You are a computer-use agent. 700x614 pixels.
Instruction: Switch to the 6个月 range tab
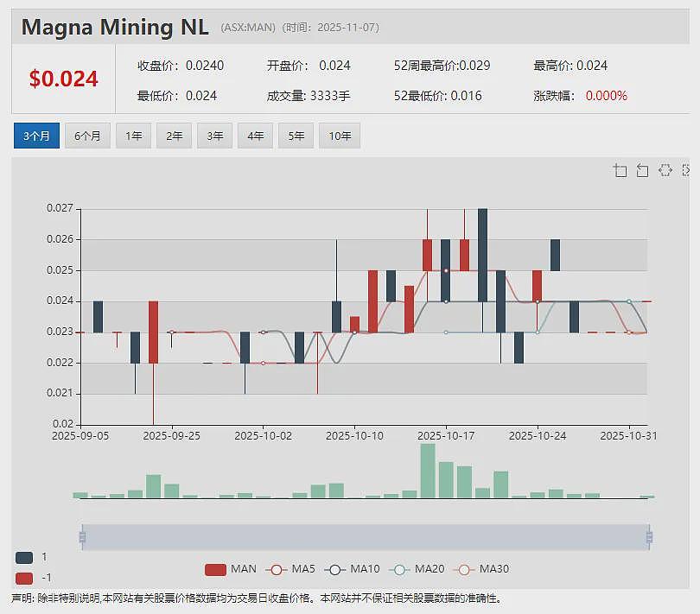[x=87, y=136]
